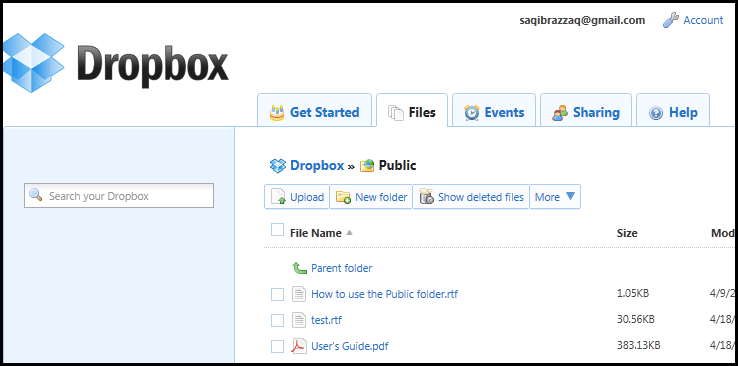Select the Files tab

tap(412, 110)
